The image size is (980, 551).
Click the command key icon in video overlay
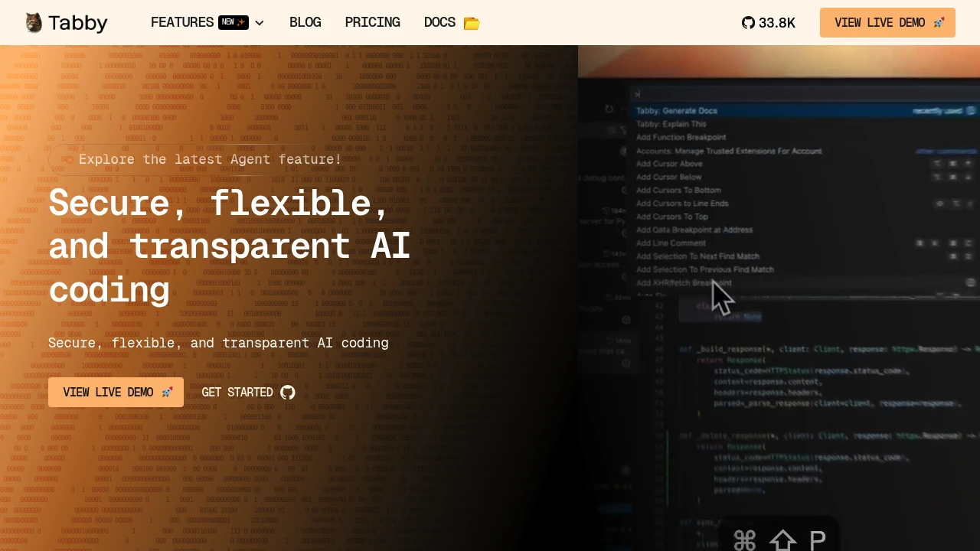pos(745,540)
